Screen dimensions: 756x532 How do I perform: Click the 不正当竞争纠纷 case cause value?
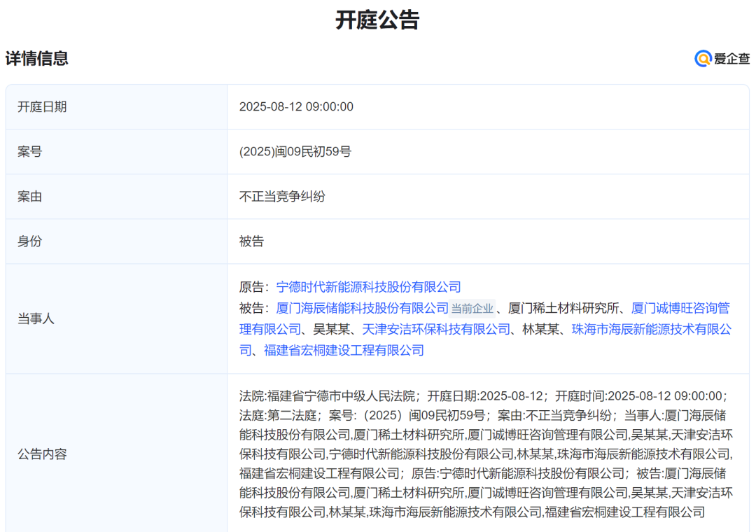(282, 197)
